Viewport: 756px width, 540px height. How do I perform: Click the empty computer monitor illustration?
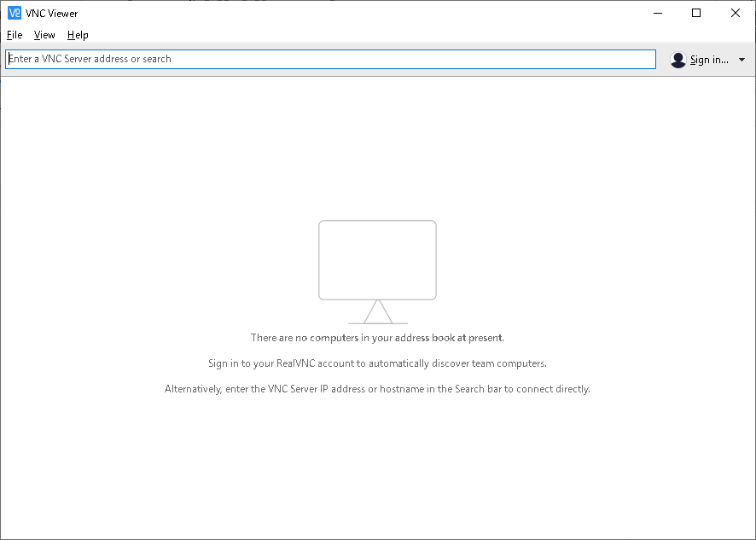tap(377, 272)
